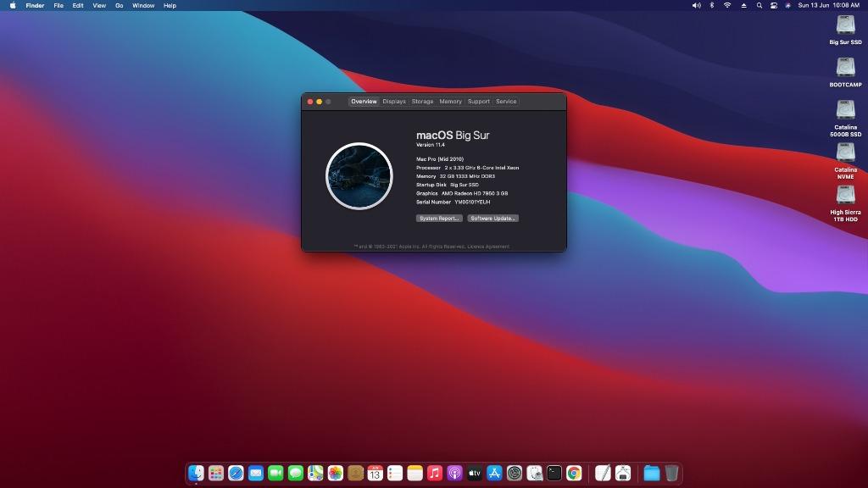Image resolution: width=868 pixels, height=488 pixels.
Task: Click the serial number YM05101YEUH
Action: pos(472,202)
